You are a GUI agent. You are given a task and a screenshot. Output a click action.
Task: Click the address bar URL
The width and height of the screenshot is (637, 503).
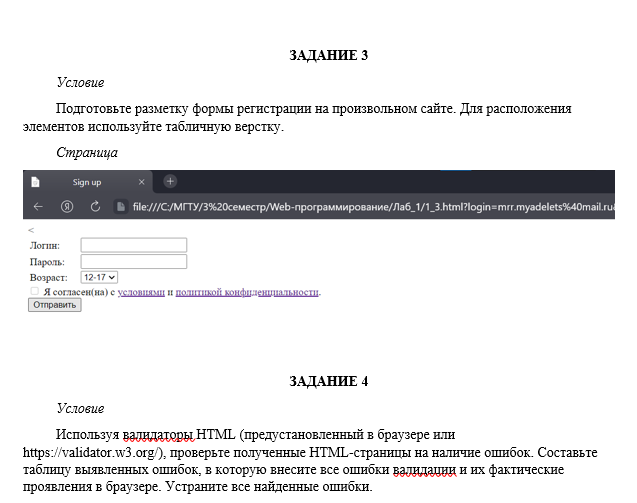[x=373, y=207]
